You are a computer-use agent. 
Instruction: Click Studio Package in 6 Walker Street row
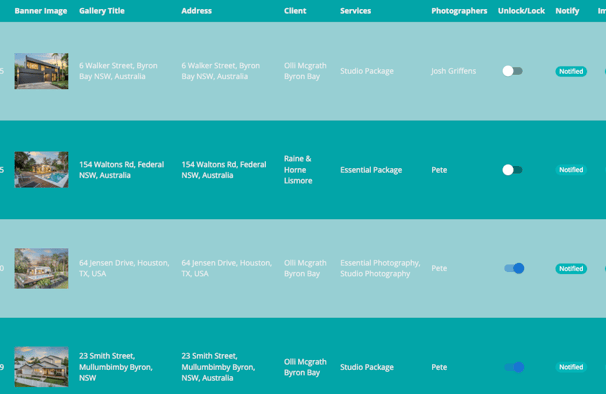tap(367, 71)
